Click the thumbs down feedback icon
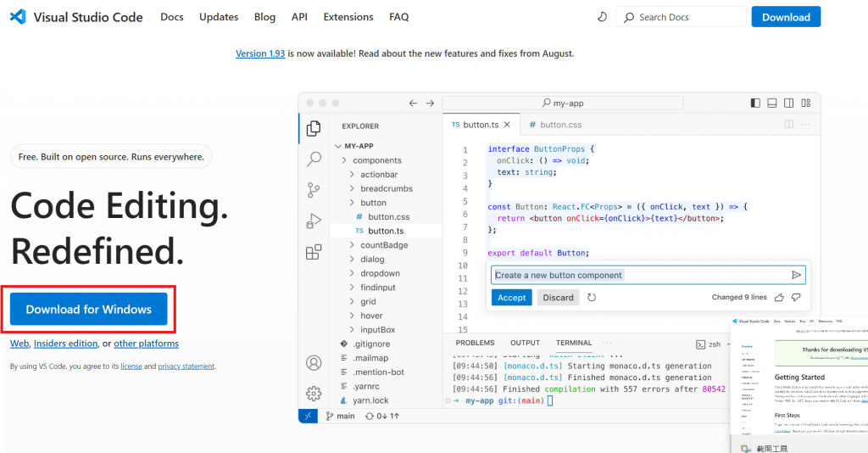This screenshot has height=453, width=868. [x=796, y=298]
